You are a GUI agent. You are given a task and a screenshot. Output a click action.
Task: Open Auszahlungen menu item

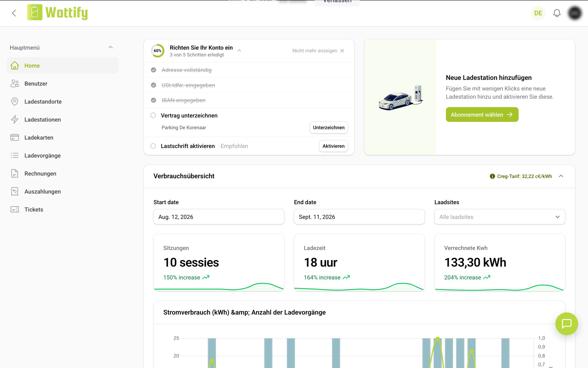tap(62, 191)
